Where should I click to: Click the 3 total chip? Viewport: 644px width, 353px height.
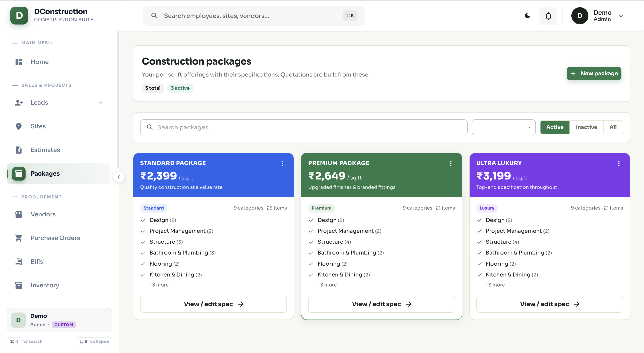pyautogui.click(x=153, y=88)
